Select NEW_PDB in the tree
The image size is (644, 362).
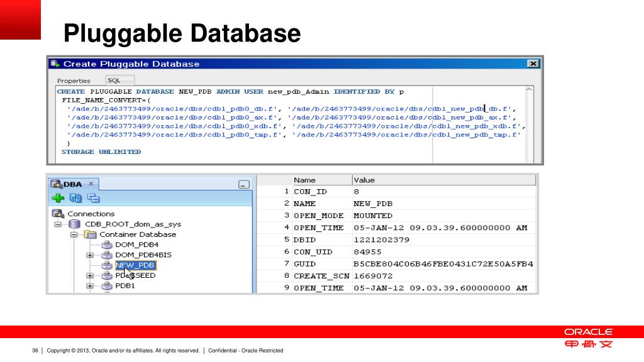click(135, 265)
